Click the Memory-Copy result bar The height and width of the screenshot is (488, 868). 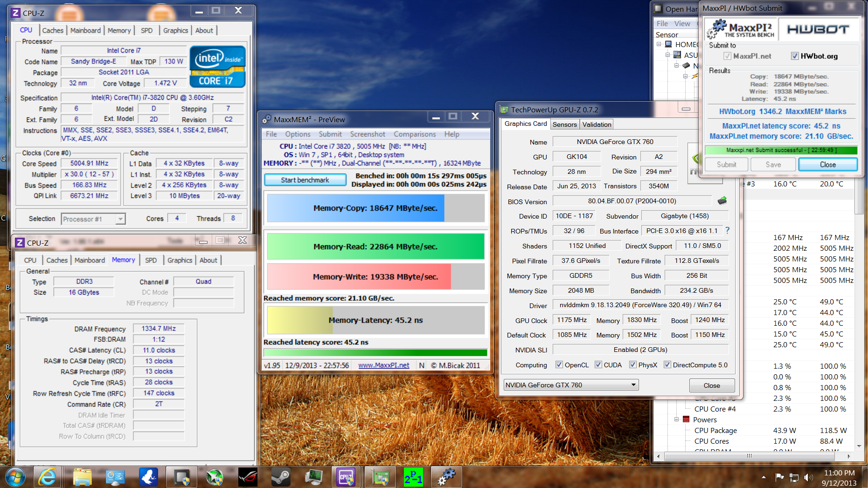coord(375,208)
